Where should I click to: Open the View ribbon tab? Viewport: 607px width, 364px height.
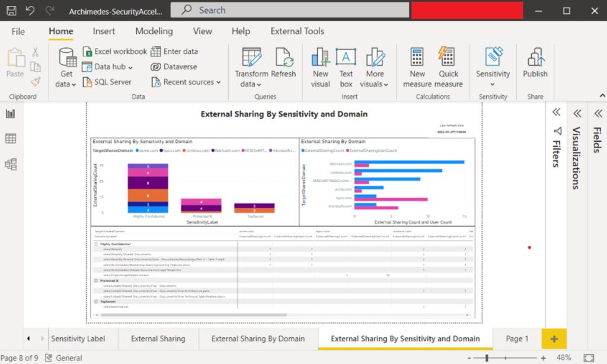click(203, 31)
